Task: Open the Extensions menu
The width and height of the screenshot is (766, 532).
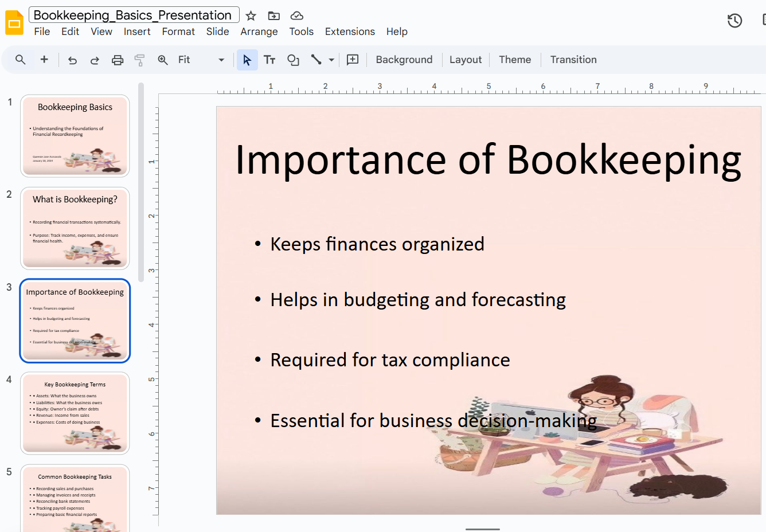Action: coord(350,32)
